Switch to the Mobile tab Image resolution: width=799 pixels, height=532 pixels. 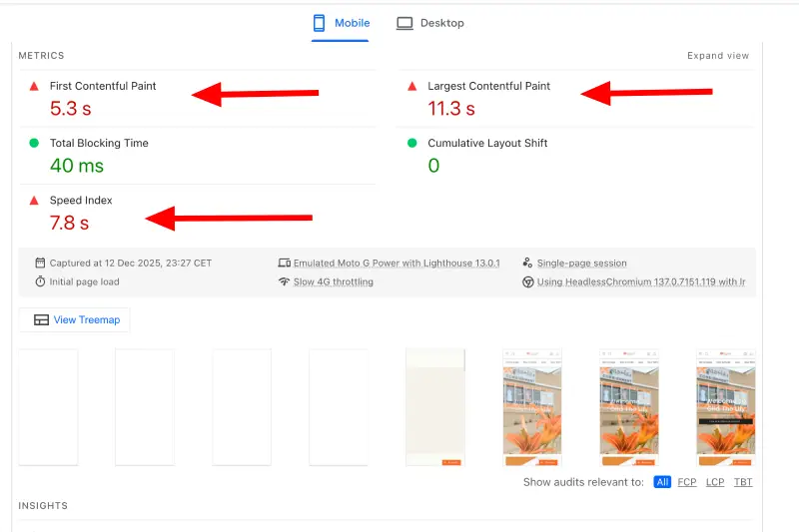[x=342, y=23]
